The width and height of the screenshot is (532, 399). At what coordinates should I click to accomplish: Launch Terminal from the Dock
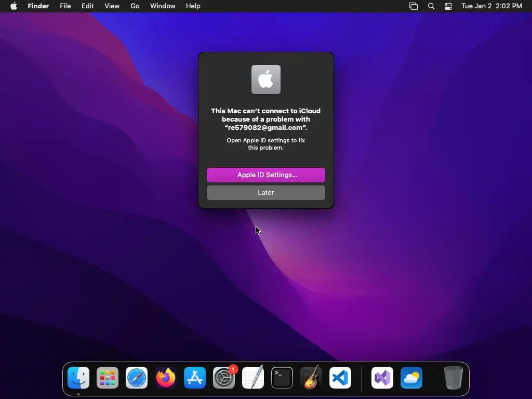tap(282, 378)
